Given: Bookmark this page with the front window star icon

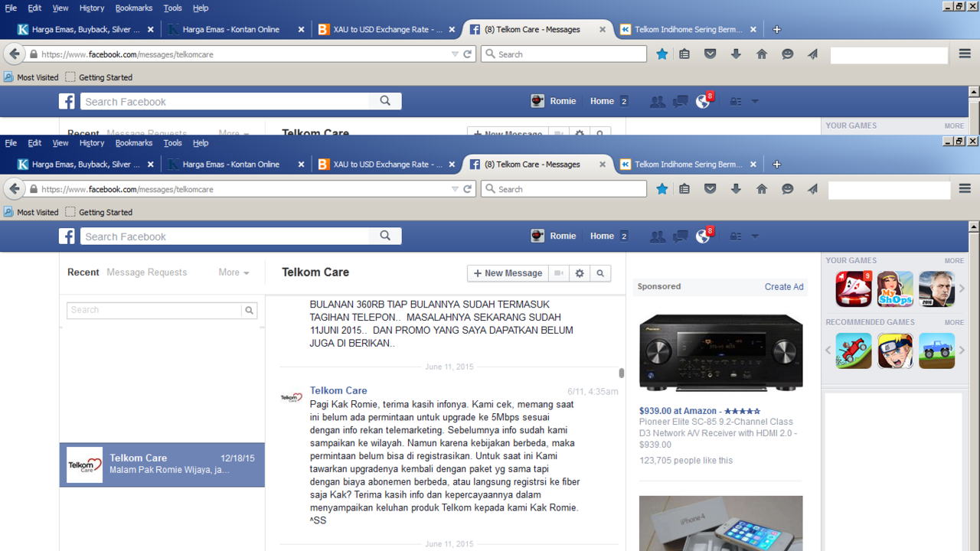Looking at the screenshot, I should pos(662,189).
